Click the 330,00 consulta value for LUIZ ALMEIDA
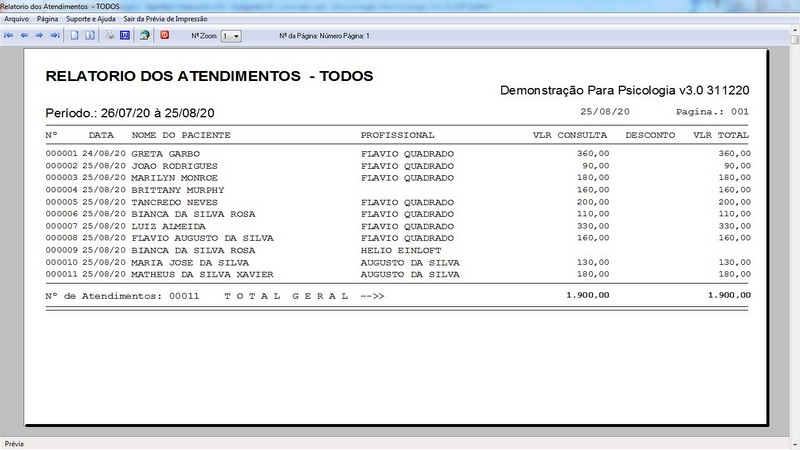Image resolution: width=800 pixels, height=450 pixels. (593, 226)
